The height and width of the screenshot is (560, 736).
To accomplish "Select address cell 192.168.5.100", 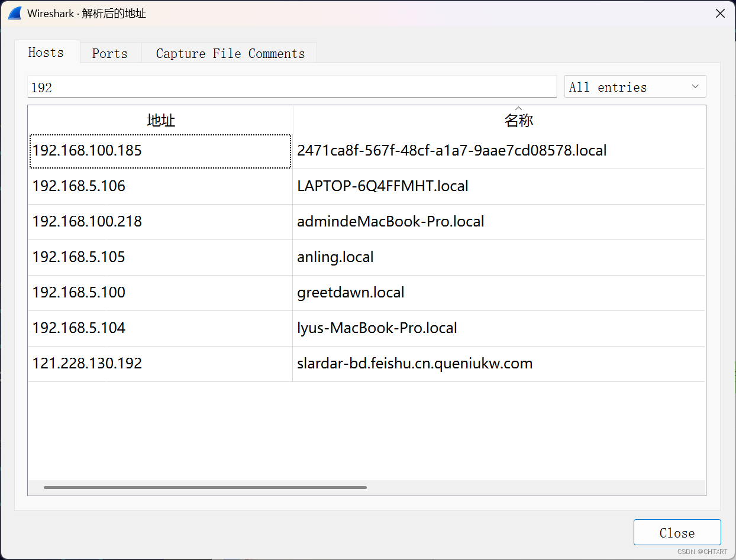I will [160, 293].
